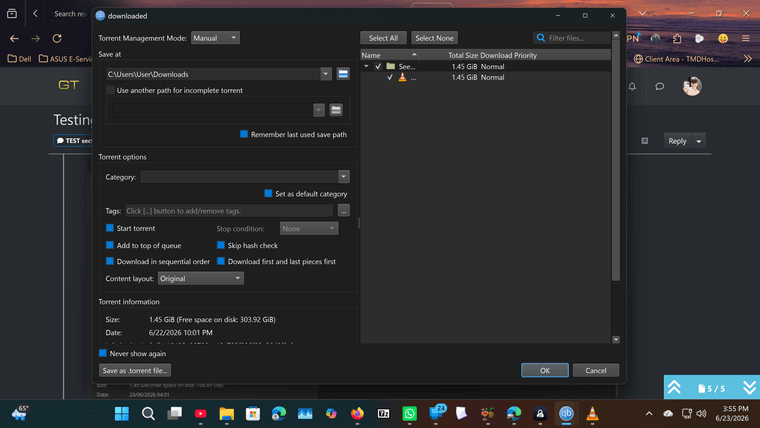The image size is (760, 428).
Task: Open the Stop condition dropdown
Action: [309, 228]
